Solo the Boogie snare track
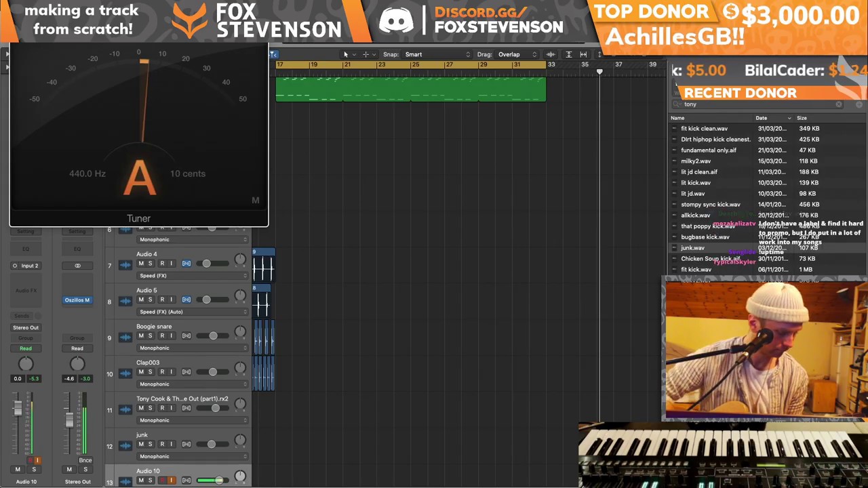Screen dimensions: 868x488 coord(151,335)
